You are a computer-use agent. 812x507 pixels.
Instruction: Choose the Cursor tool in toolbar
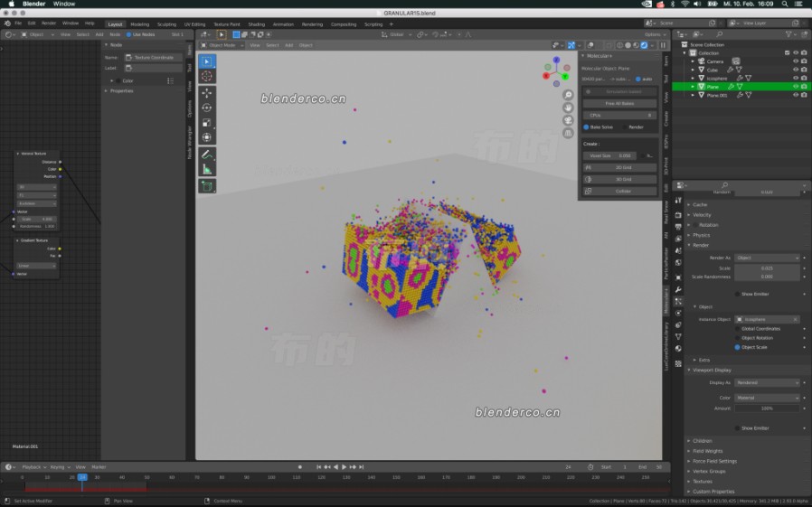(x=207, y=76)
